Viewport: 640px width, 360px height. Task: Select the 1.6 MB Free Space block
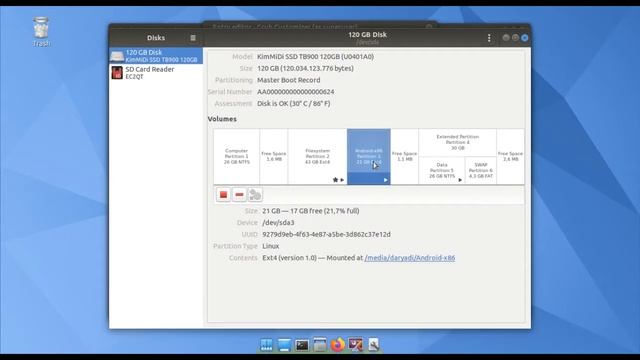point(273,157)
